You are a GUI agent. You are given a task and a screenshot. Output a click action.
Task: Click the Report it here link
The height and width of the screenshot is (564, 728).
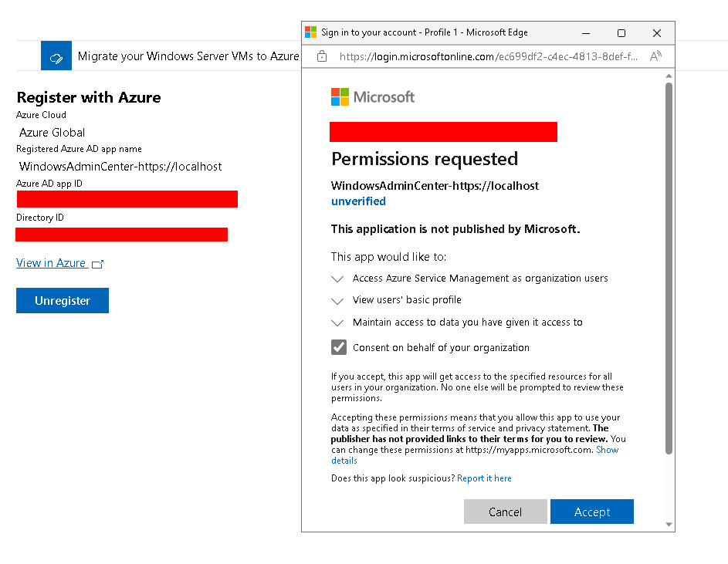pyautogui.click(x=484, y=478)
